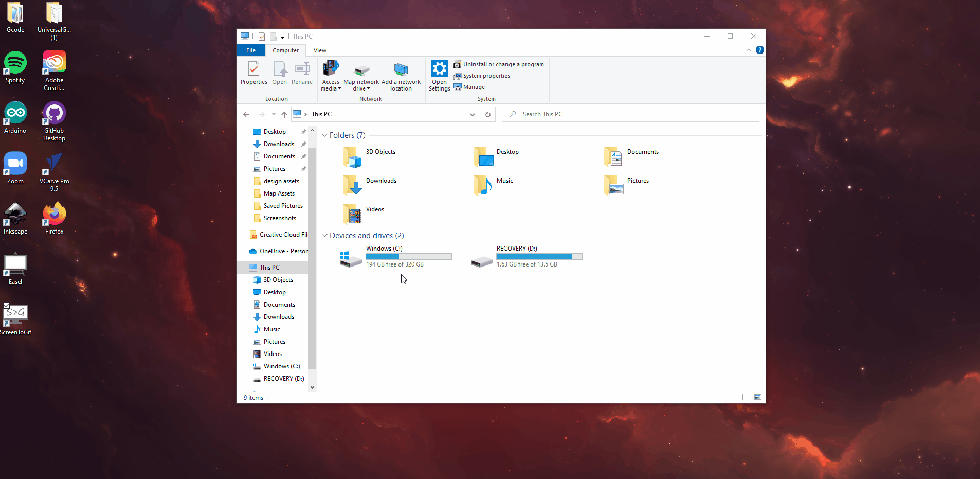The image size is (980, 479).
Task: Click the Windows (C:) storage usage bar
Action: [x=408, y=256]
